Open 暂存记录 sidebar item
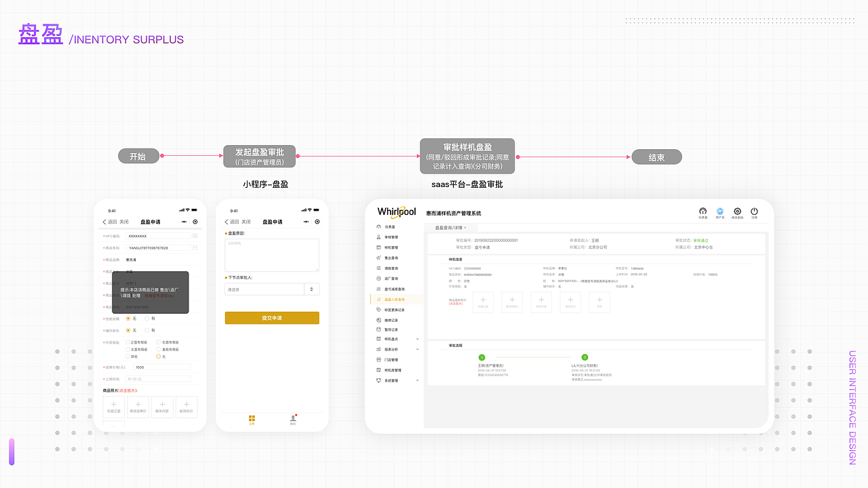Screen dimensions: 868x488 click(x=387, y=329)
